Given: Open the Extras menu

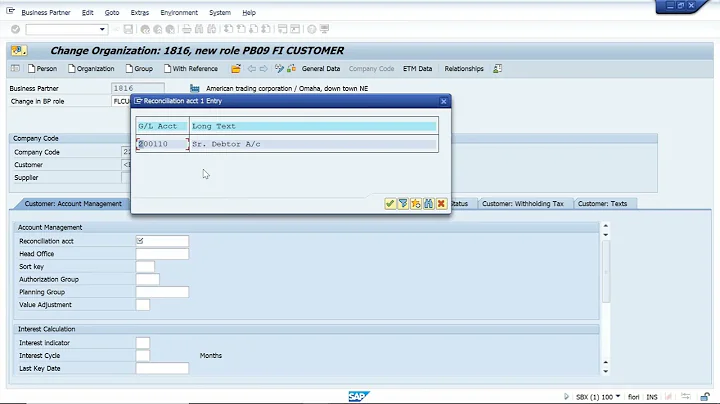Looking at the screenshot, I should point(140,12).
